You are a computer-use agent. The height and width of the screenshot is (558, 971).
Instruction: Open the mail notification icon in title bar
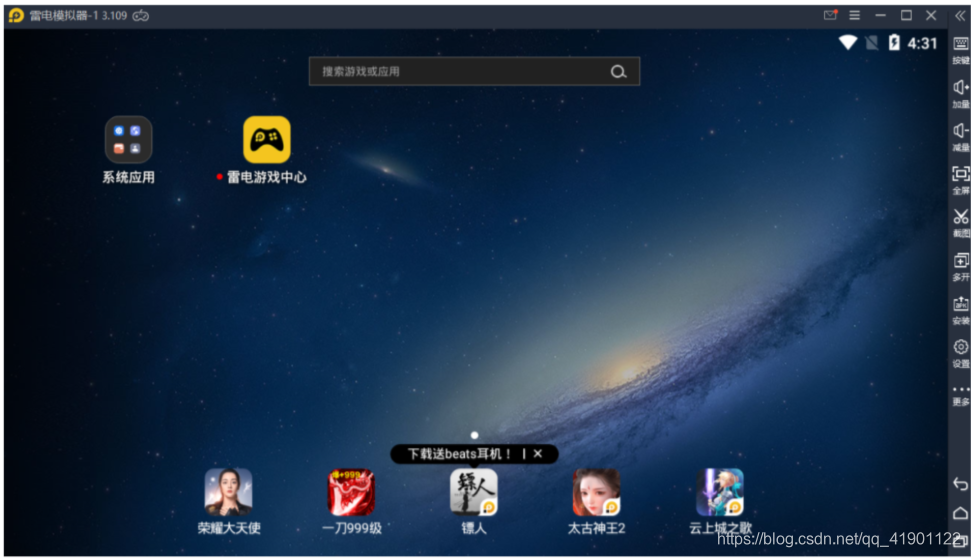point(830,15)
